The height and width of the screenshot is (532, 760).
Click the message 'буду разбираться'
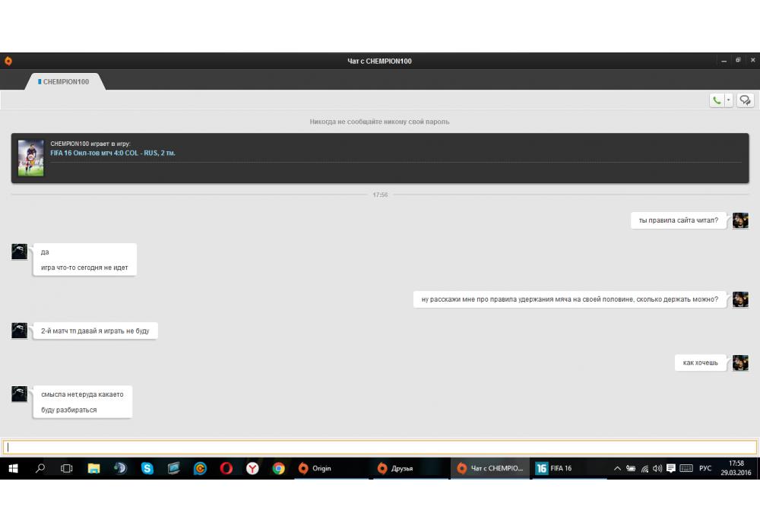(69, 410)
